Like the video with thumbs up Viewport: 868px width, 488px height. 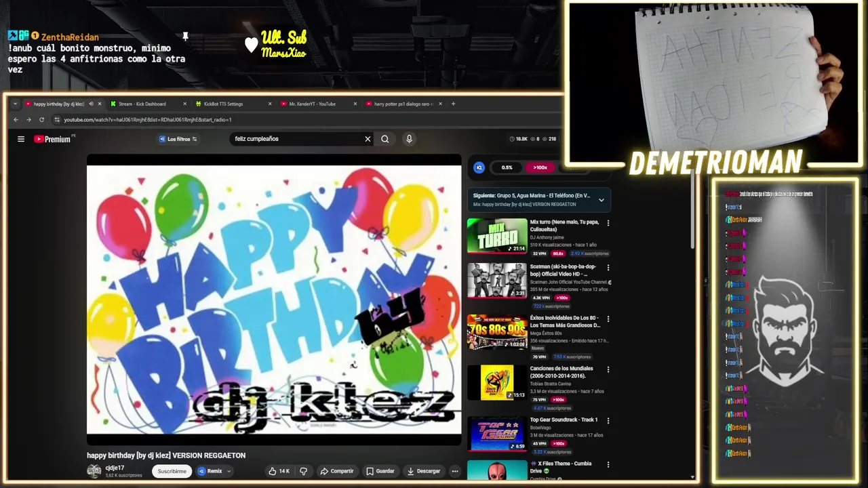pos(279,471)
